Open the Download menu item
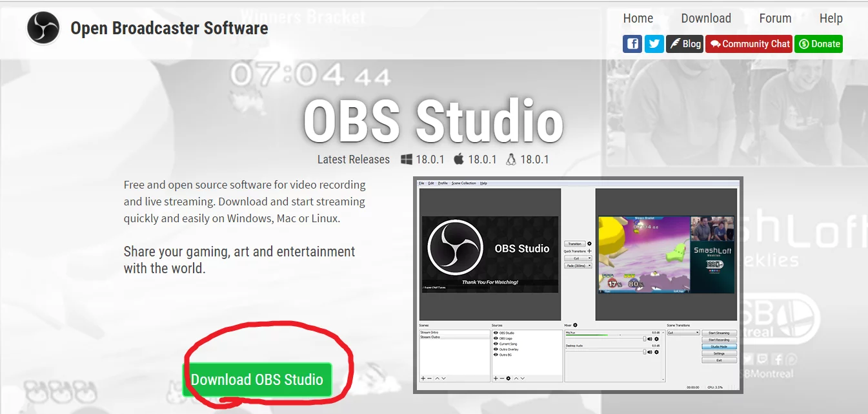Image resolution: width=868 pixels, height=414 pixels. (706, 18)
